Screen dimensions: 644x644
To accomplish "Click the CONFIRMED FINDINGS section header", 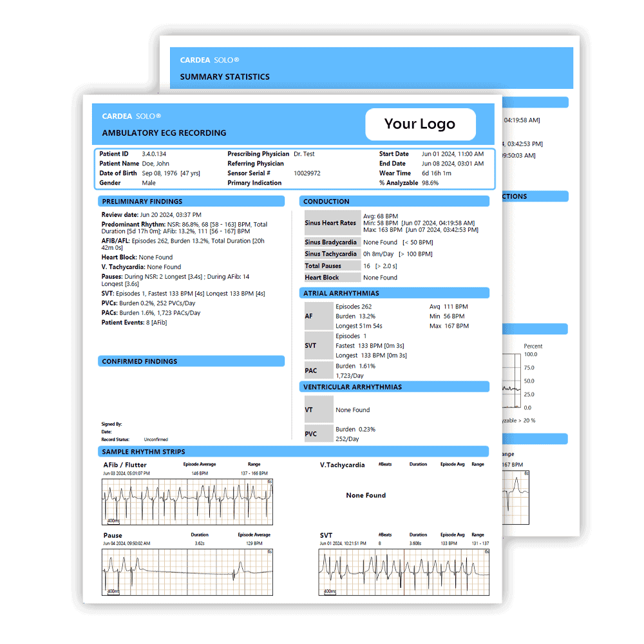I will [191, 361].
